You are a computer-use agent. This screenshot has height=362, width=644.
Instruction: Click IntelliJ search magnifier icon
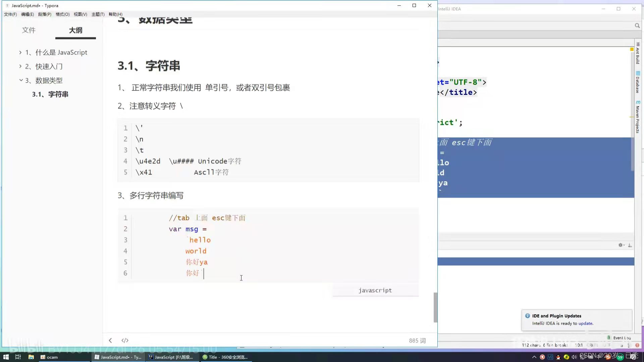[637, 25]
